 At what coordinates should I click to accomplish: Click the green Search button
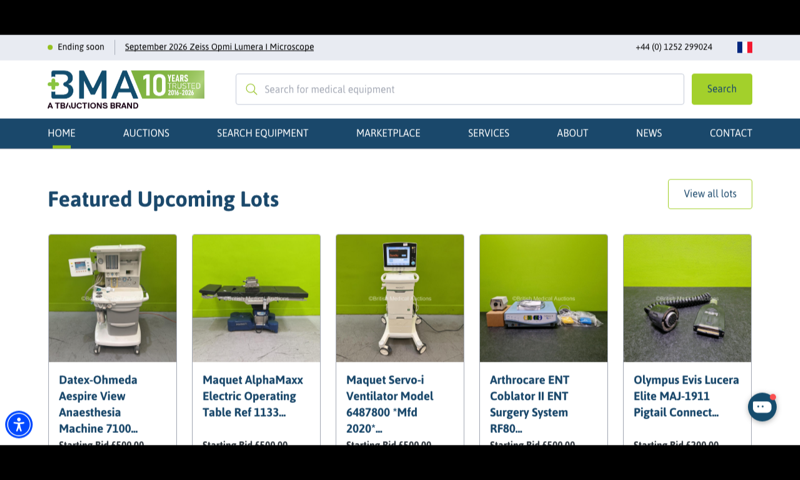click(721, 89)
